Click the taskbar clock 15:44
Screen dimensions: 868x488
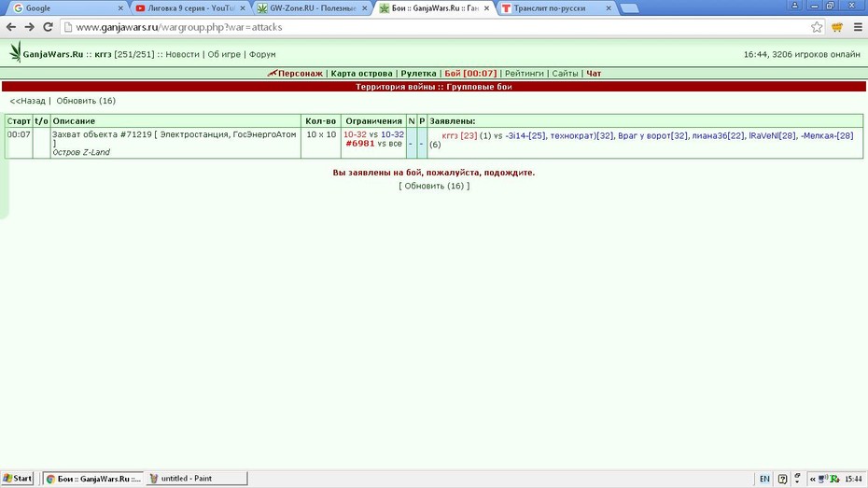853,480
